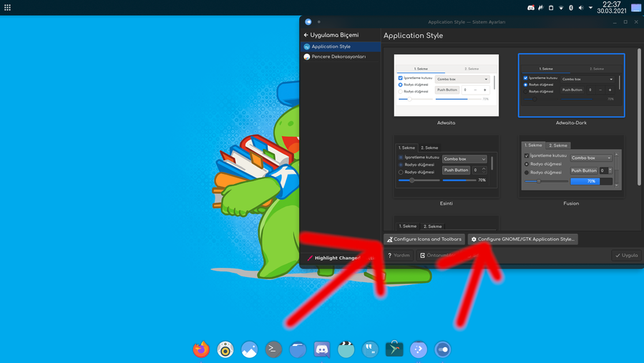Click Configure Icons and Toolbars button
This screenshot has width=644, height=363.
pos(424,239)
